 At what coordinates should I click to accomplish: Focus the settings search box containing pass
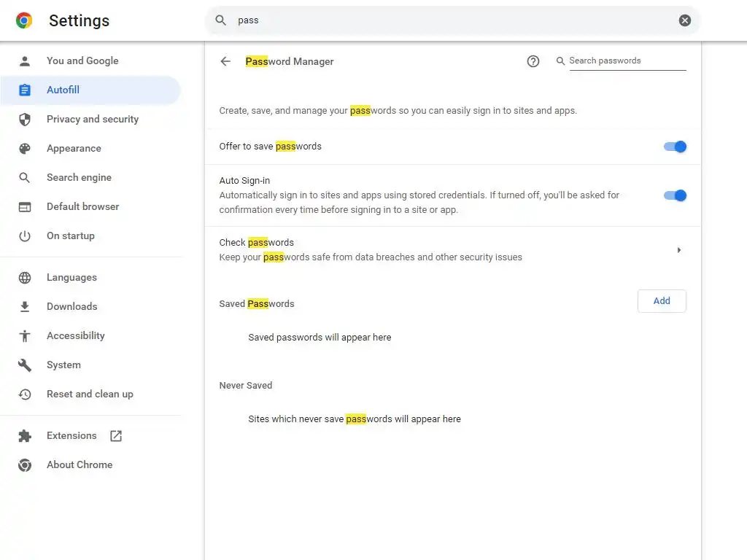pyautogui.click(x=452, y=20)
